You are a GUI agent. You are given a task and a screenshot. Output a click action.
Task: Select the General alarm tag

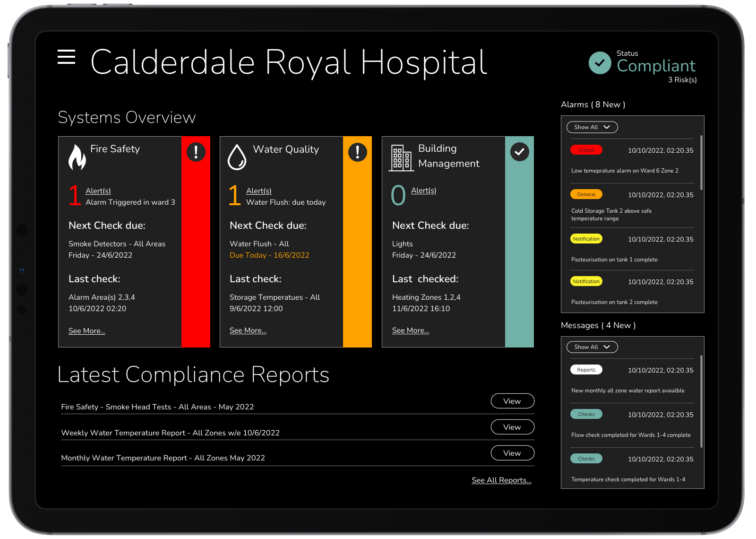(586, 194)
